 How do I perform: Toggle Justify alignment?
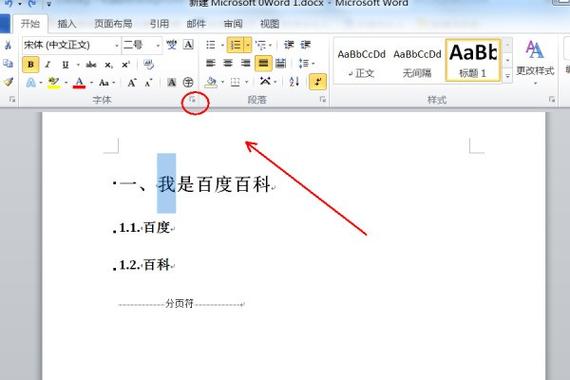pos(263,63)
